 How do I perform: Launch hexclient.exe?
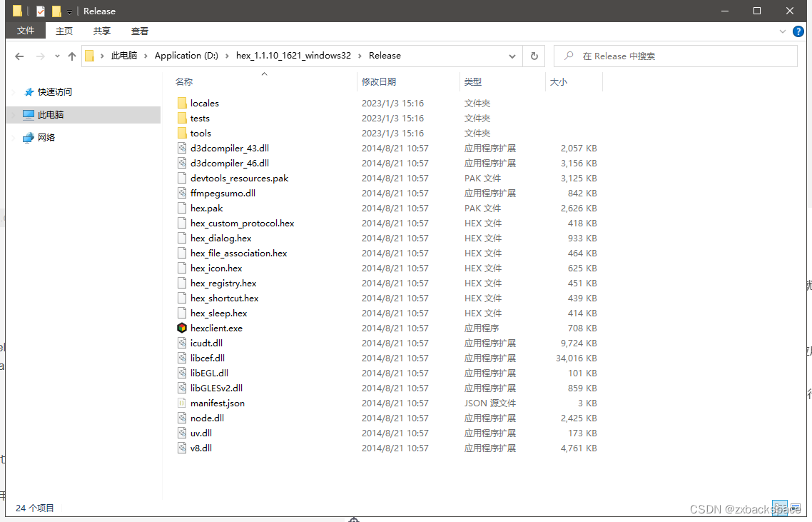tap(216, 328)
